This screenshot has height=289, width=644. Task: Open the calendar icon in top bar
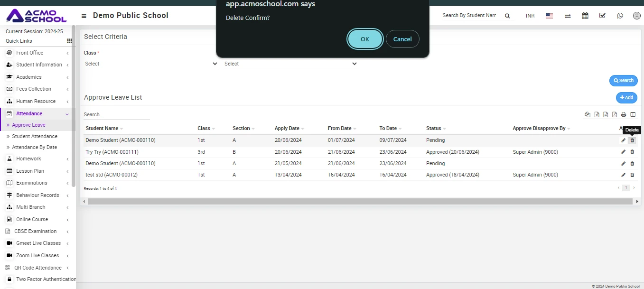tap(585, 16)
